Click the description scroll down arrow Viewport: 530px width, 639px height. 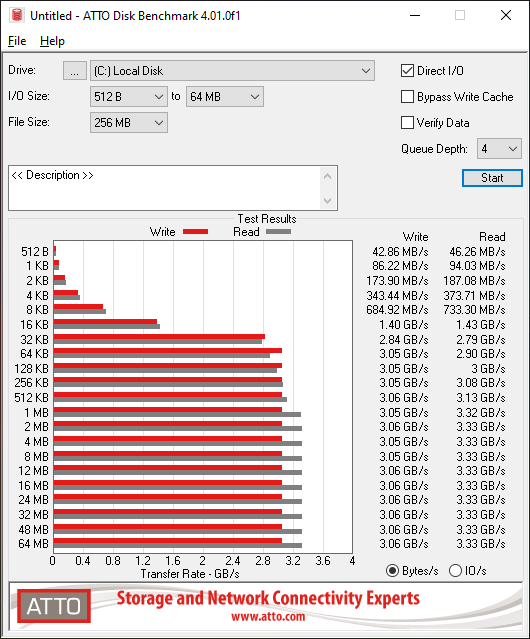(327, 200)
